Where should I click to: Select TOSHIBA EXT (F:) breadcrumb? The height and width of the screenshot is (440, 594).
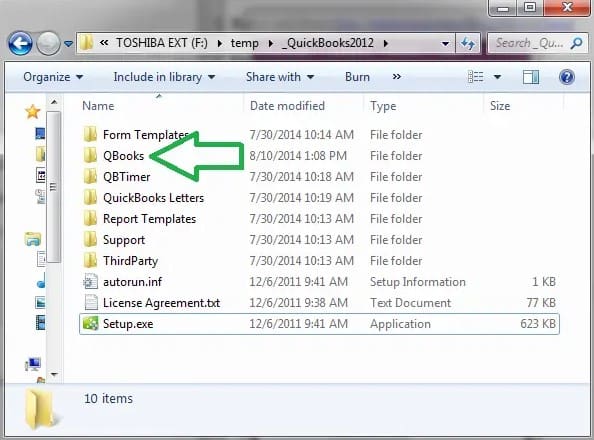coord(162,43)
